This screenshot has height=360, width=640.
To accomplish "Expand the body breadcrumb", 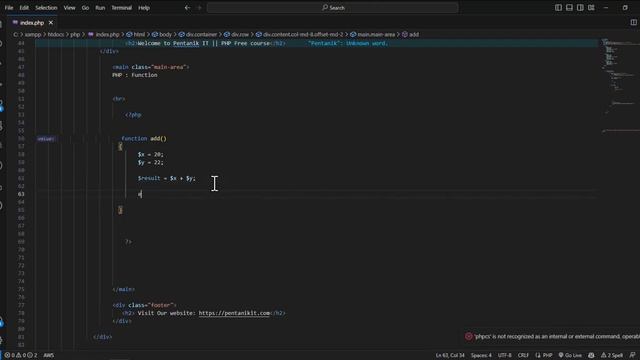I will coord(162,34).
